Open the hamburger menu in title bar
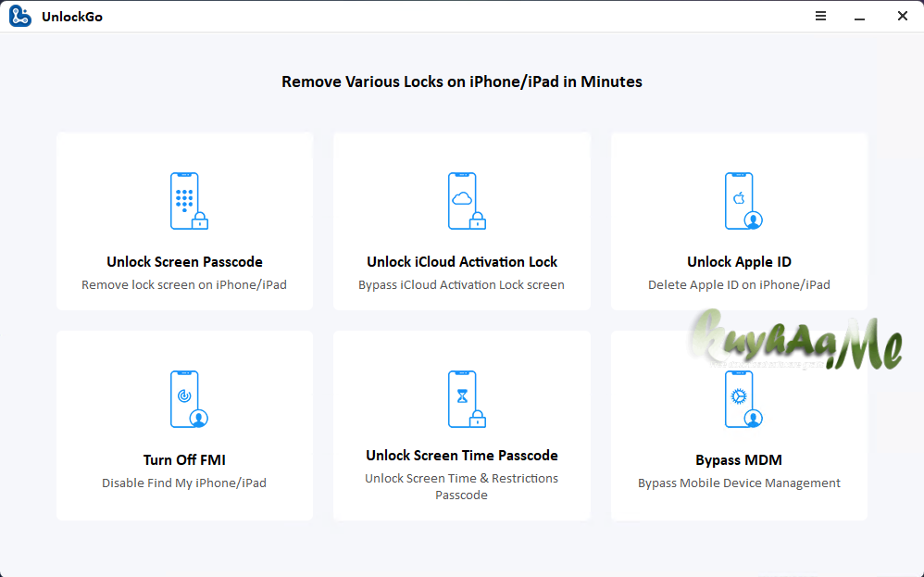The height and width of the screenshot is (577, 924). pyautogui.click(x=820, y=16)
